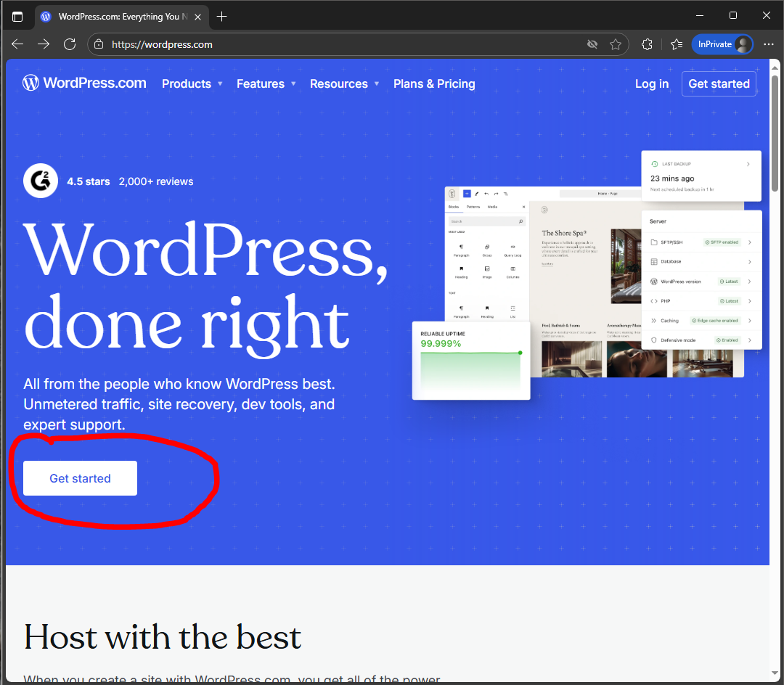
Task: Add page to favorites star icon
Action: 616,44
